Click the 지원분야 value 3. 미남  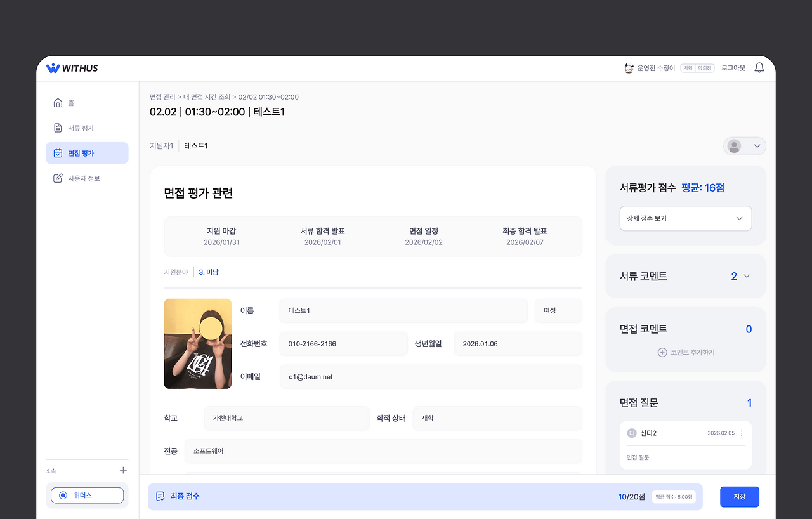(209, 272)
